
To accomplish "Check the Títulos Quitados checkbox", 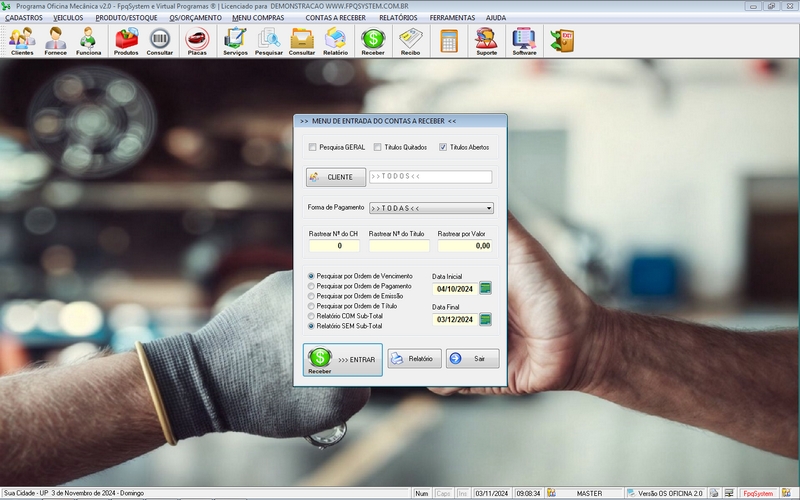I will pyautogui.click(x=378, y=147).
